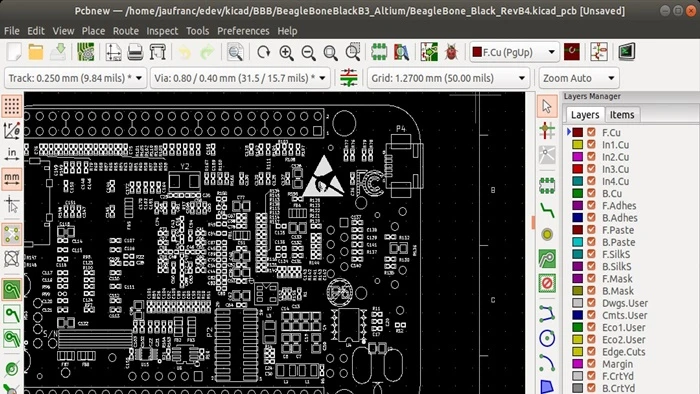
Task: Open the Via size dropdown
Action: 240,78
